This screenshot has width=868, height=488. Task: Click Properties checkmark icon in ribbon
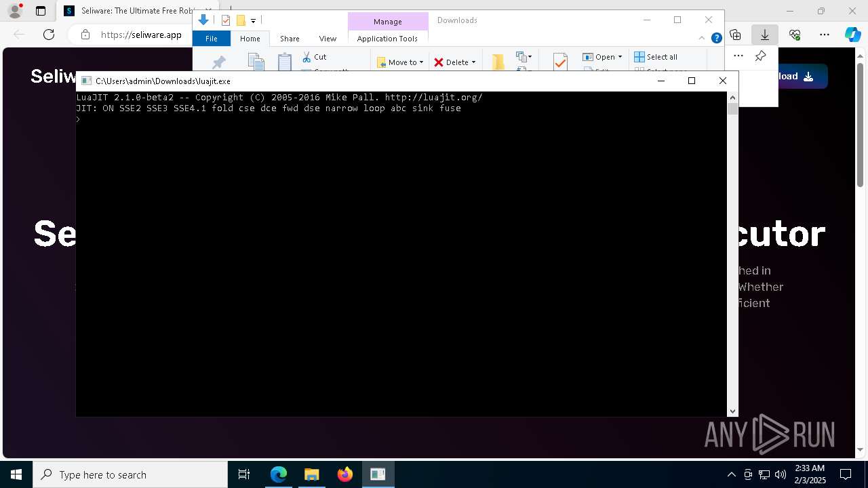(x=560, y=62)
